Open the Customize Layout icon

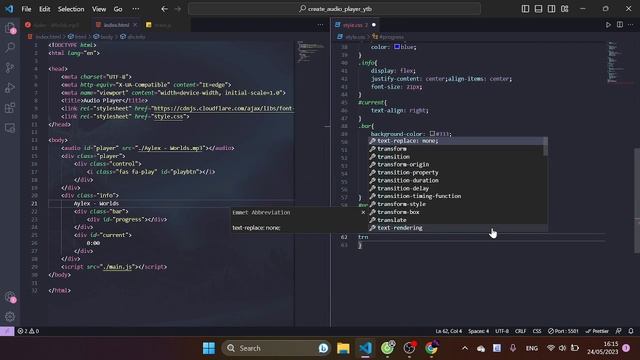(564, 9)
